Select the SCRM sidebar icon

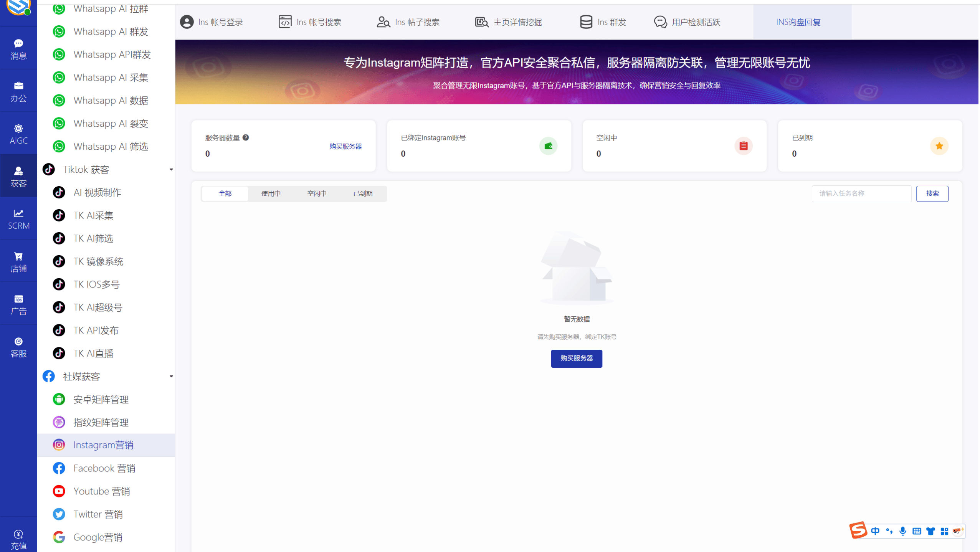[18, 219]
